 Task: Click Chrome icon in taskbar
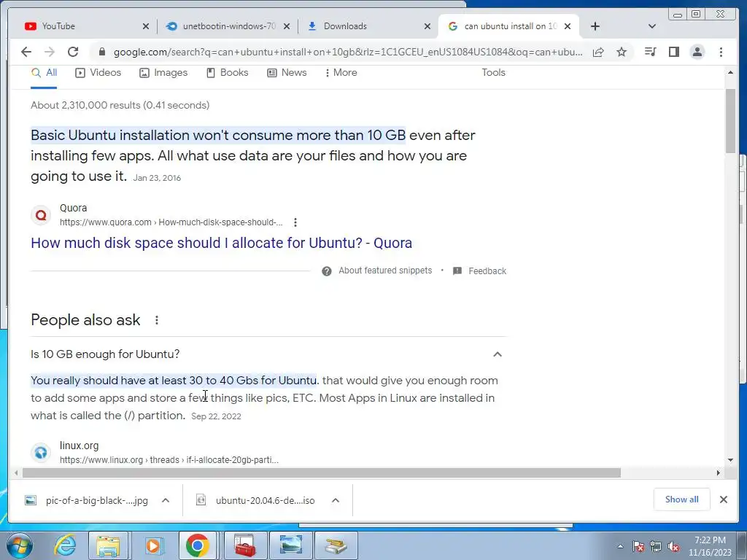(x=198, y=545)
